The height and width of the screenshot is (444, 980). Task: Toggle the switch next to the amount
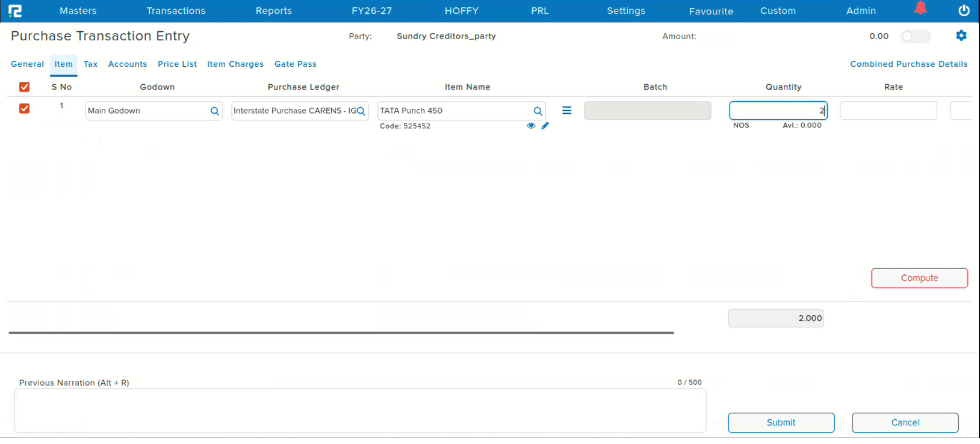tap(916, 36)
